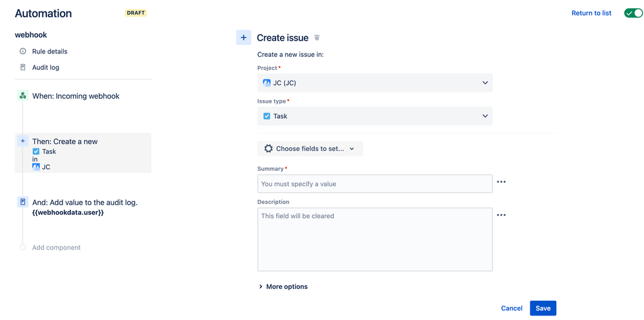The width and height of the screenshot is (644, 320).
Task: Open the Description field three-dot menu
Action: 501,215
